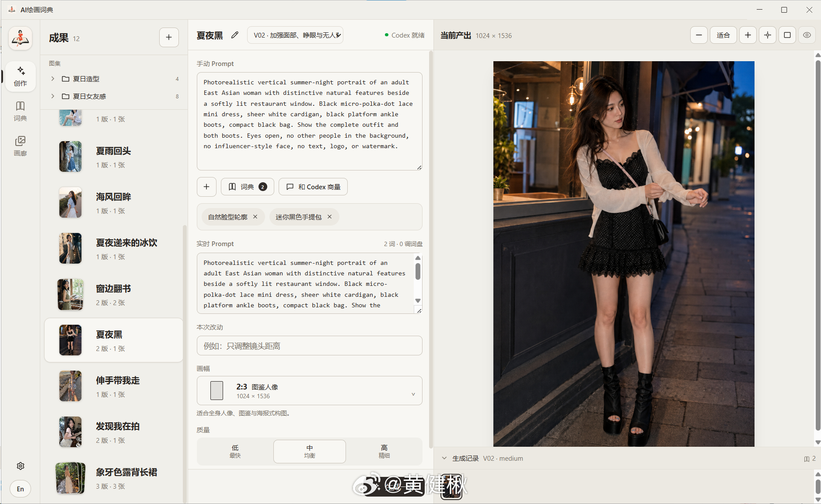
Task: Click the 2 词 · 0 调词盘 counter
Action: click(403, 244)
